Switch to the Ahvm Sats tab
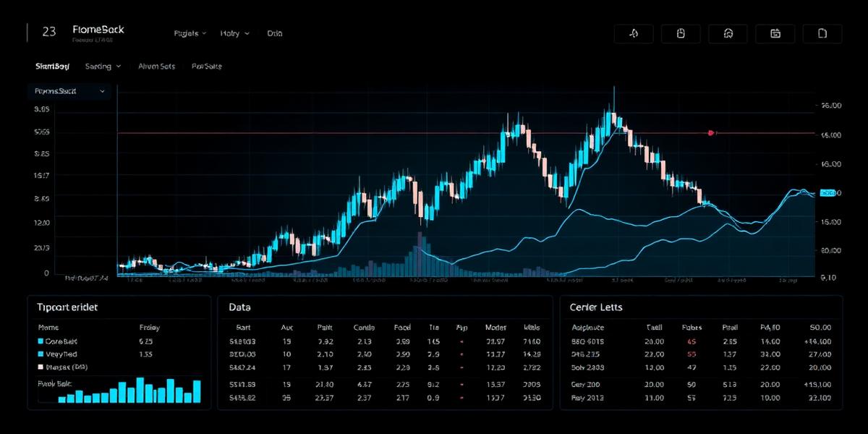 (x=157, y=66)
